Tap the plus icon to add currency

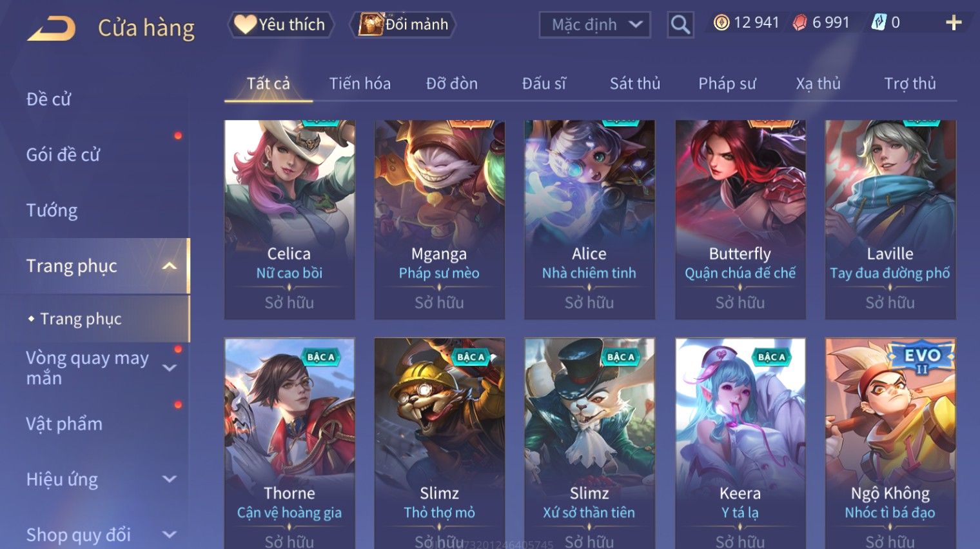954,23
